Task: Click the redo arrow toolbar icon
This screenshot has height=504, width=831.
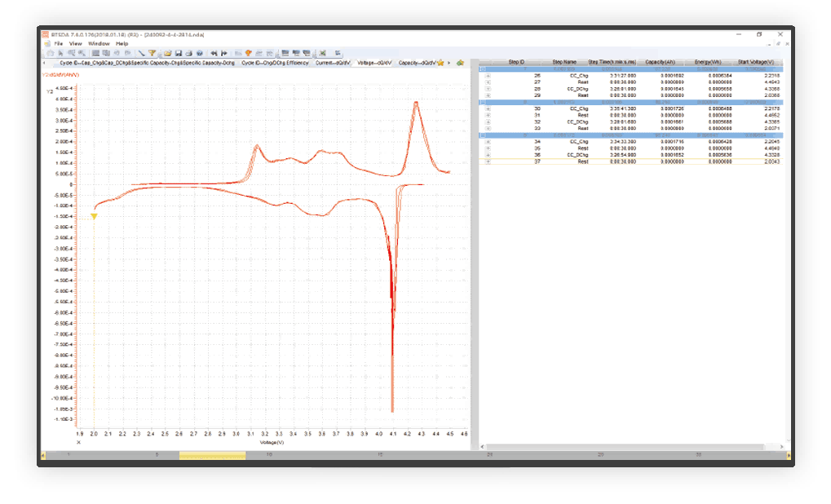Action: 127,53
